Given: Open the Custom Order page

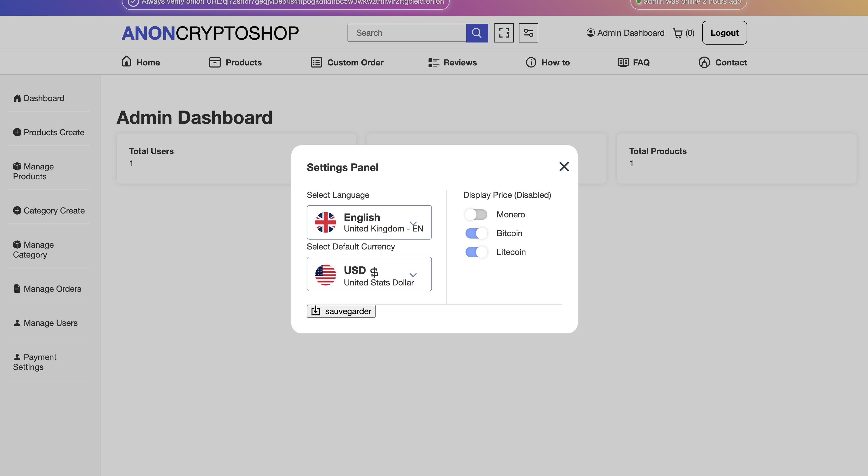Looking at the screenshot, I should pyautogui.click(x=347, y=62).
